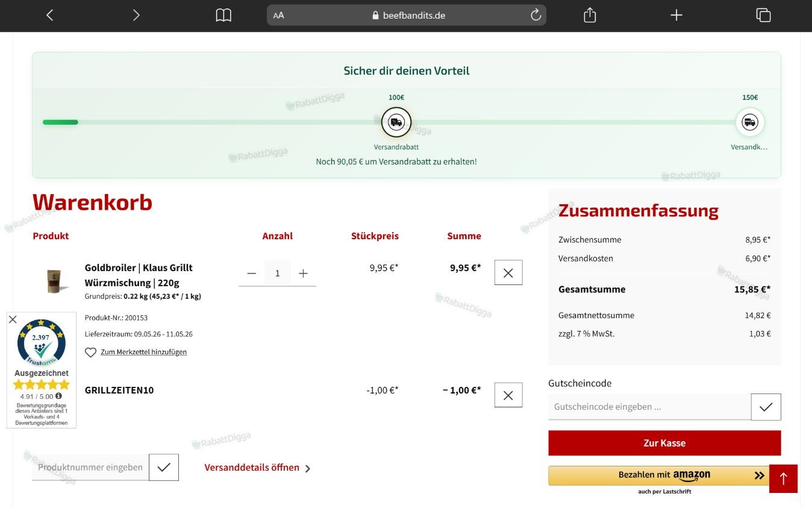The height and width of the screenshot is (508, 812).
Task: Click the Trustami Ausgezeichnet rating badge
Action: [x=42, y=369]
